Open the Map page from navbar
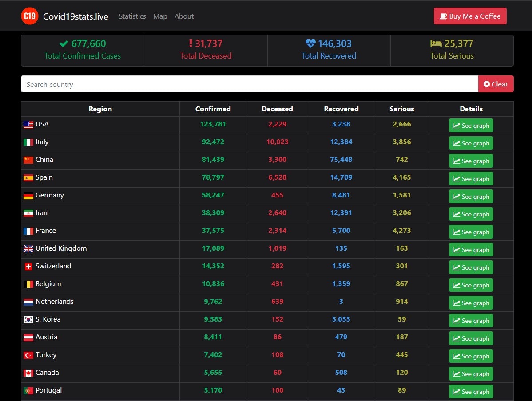 click(x=160, y=16)
